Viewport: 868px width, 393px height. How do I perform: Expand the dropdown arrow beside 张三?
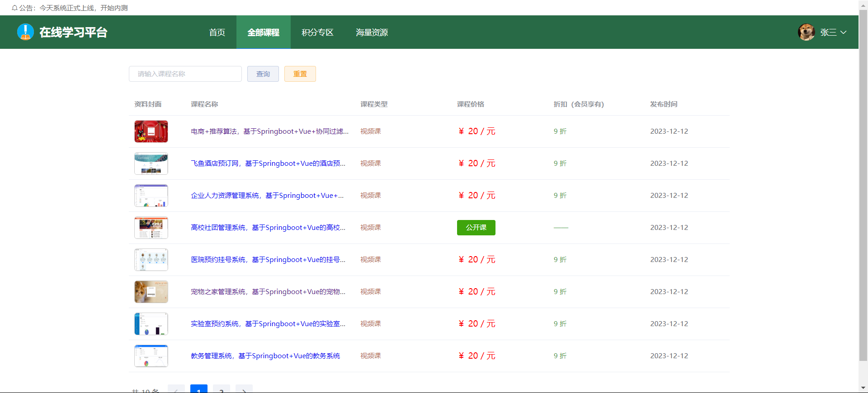[843, 33]
